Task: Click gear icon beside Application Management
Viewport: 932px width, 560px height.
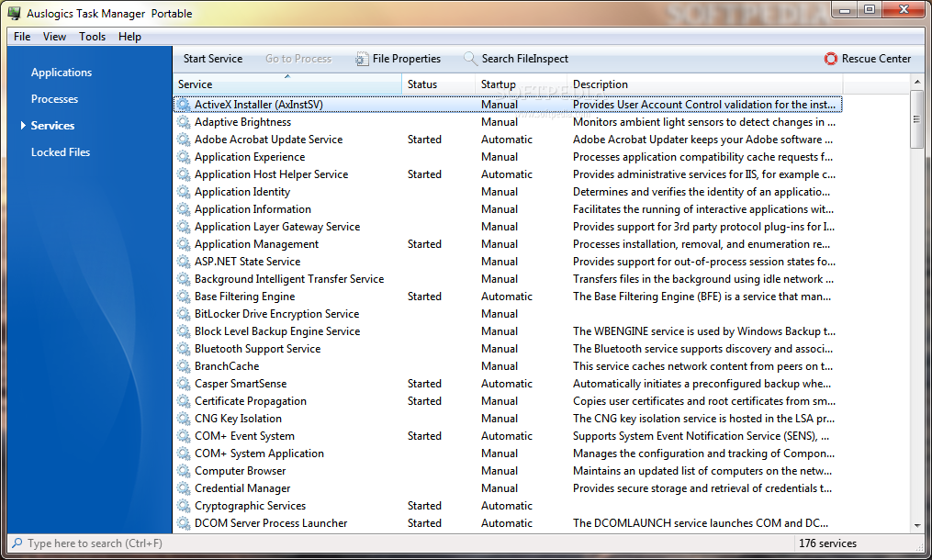Action: point(184,243)
